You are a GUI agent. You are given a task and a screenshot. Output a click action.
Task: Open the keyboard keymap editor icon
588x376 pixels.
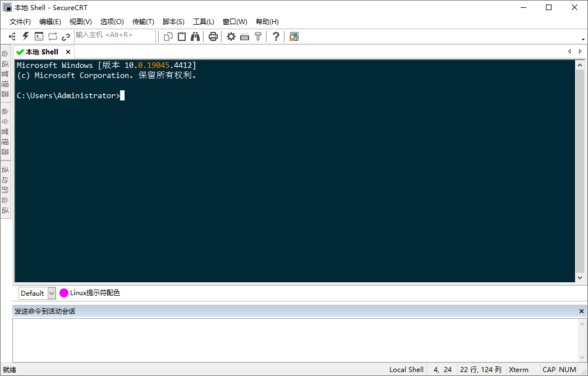(245, 36)
